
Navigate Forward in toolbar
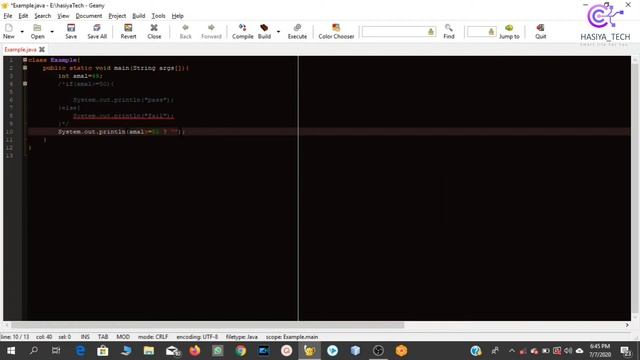coord(211,31)
